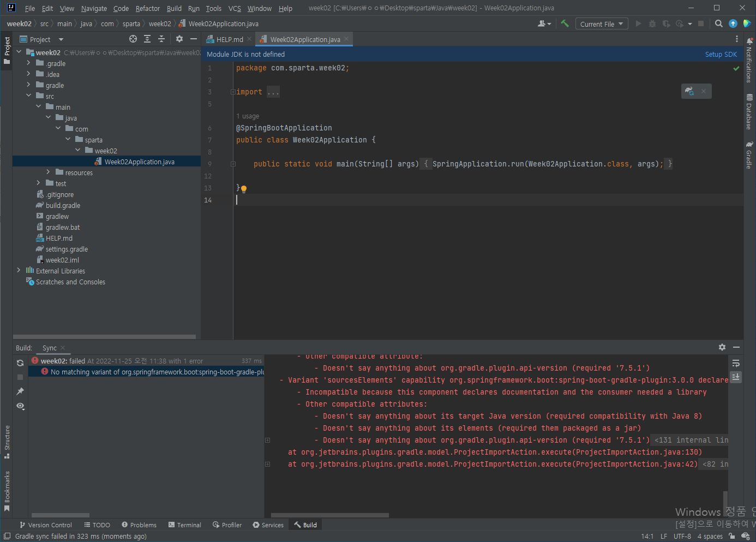This screenshot has width=756, height=542.
Task: Toggle the eye view options in Build panel
Action: point(20,406)
